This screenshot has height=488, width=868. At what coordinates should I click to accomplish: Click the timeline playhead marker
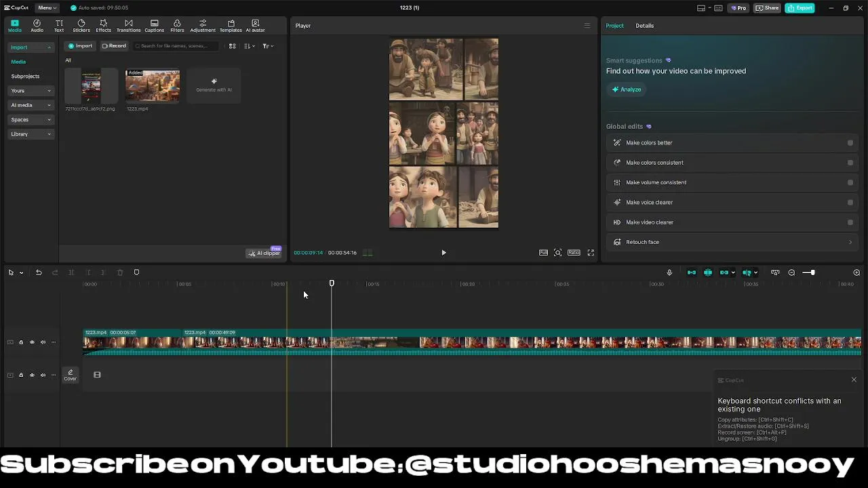pos(332,283)
